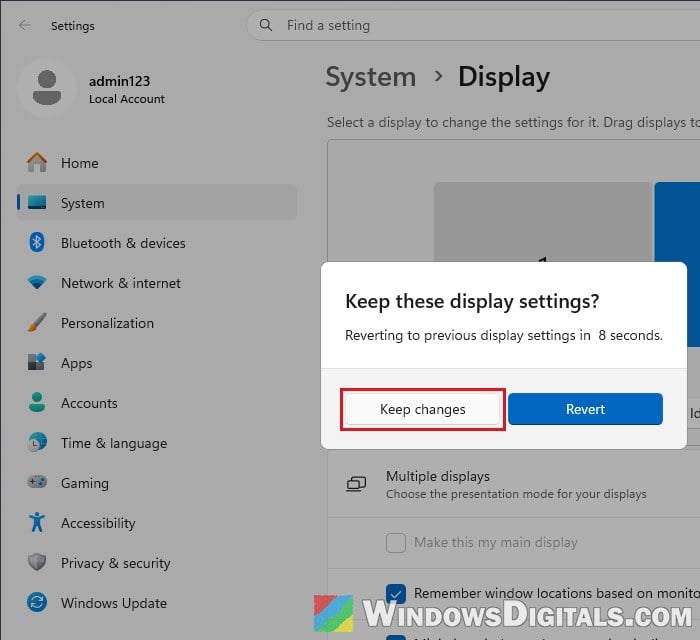The height and width of the screenshot is (640, 700).
Task: Go to Time & language
Action: click(157, 442)
